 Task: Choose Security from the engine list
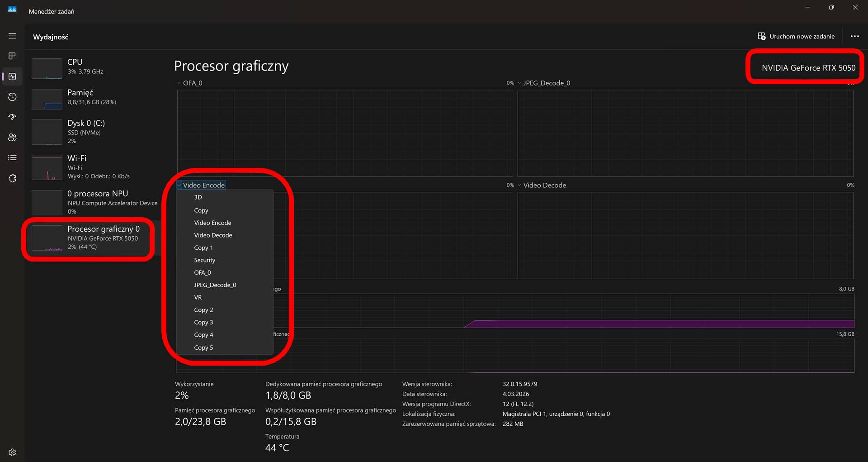225,260
